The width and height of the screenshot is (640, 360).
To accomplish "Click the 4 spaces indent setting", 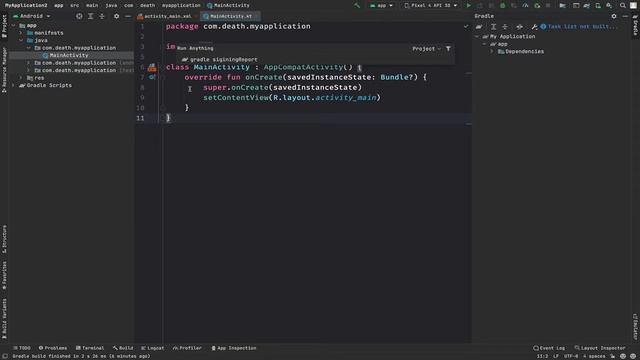I will [593, 356].
